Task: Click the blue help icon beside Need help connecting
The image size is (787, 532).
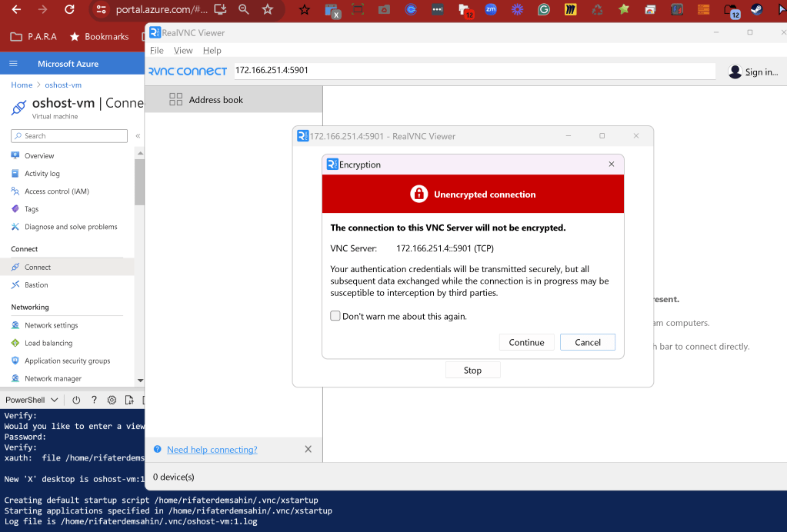Action: click(158, 449)
